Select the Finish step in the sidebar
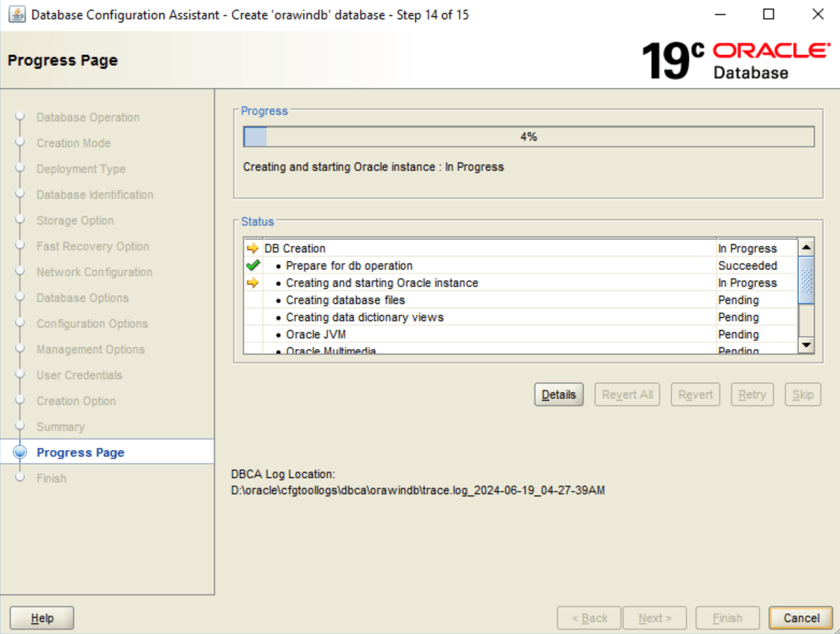The width and height of the screenshot is (840, 634). [x=51, y=478]
